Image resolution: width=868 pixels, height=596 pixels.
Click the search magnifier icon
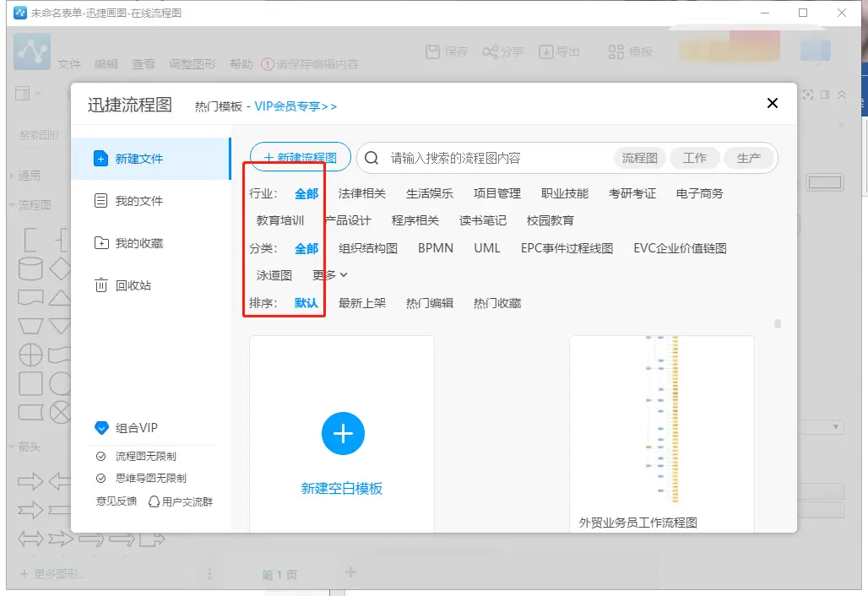click(x=372, y=158)
